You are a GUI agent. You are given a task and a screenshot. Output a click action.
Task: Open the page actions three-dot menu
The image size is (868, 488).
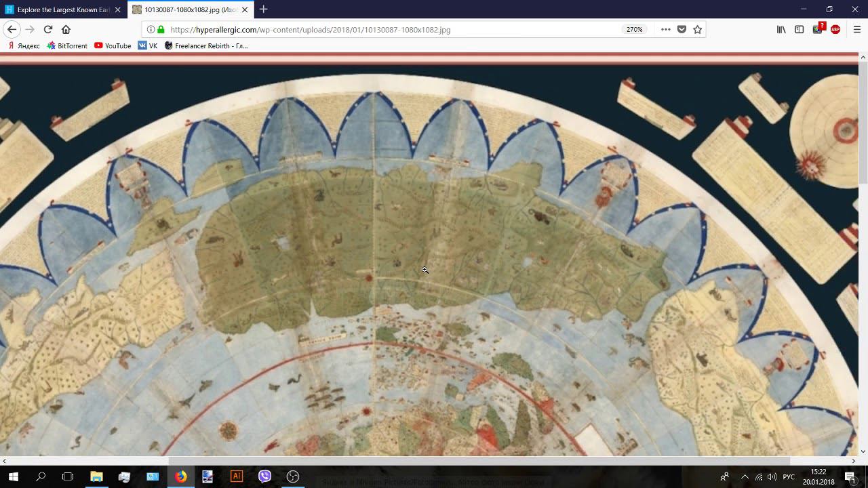tap(665, 29)
